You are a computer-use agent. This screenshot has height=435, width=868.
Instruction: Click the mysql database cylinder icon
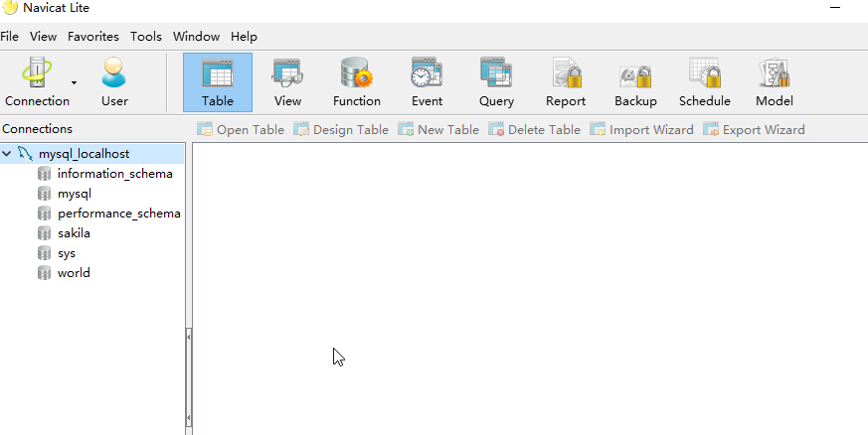[x=45, y=194]
